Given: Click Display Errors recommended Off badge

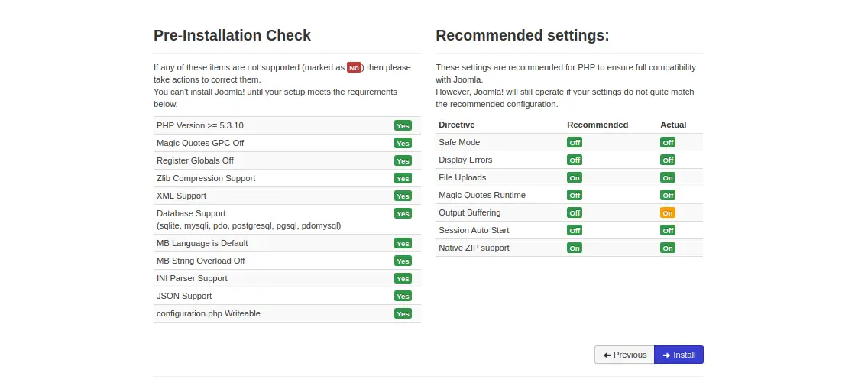Looking at the screenshot, I should pos(575,160).
